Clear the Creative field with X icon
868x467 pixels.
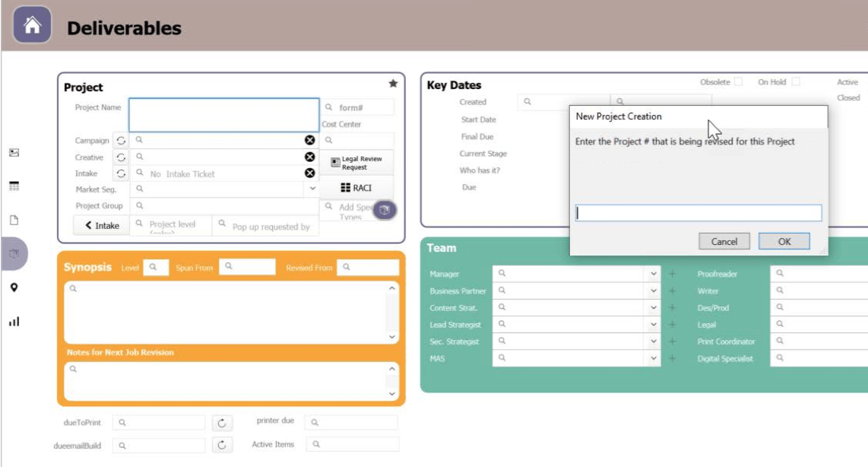(310, 157)
